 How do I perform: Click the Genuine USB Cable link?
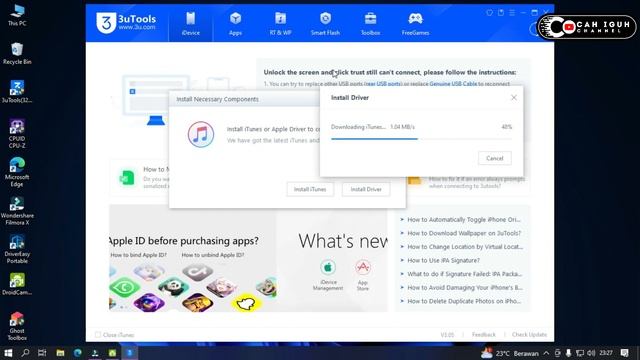(453, 84)
